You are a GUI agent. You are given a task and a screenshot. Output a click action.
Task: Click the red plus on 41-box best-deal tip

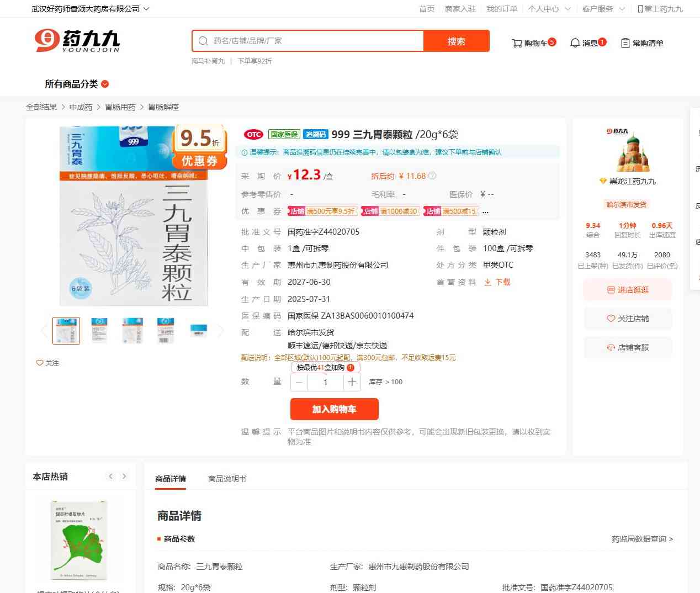tap(351, 368)
